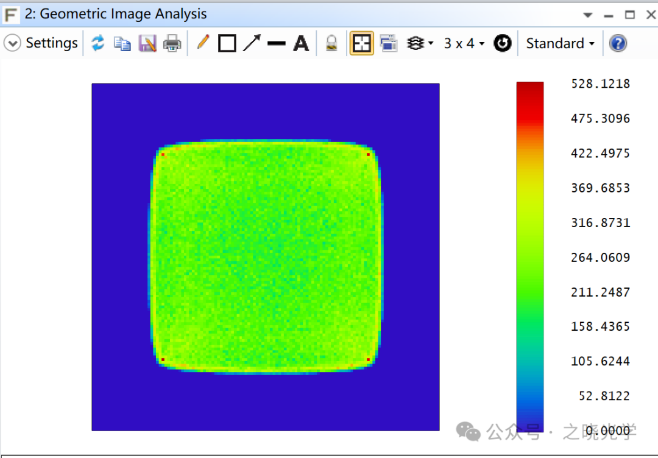Click the color scale bar legend
The height and width of the screenshot is (458, 658).
[529, 255]
